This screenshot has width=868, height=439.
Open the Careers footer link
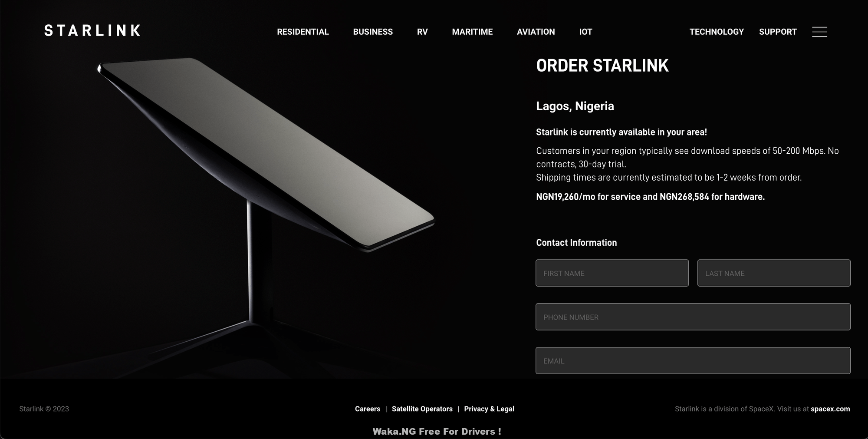pos(368,409)
